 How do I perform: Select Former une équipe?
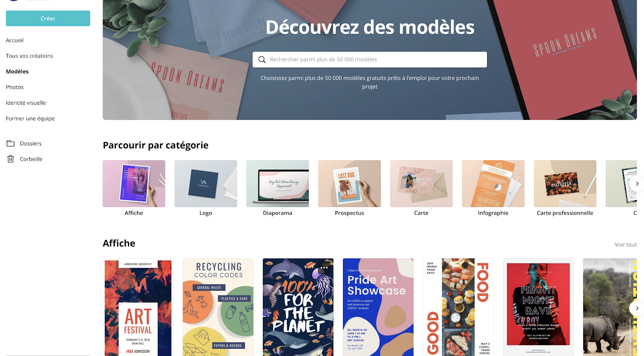point(30,118)
